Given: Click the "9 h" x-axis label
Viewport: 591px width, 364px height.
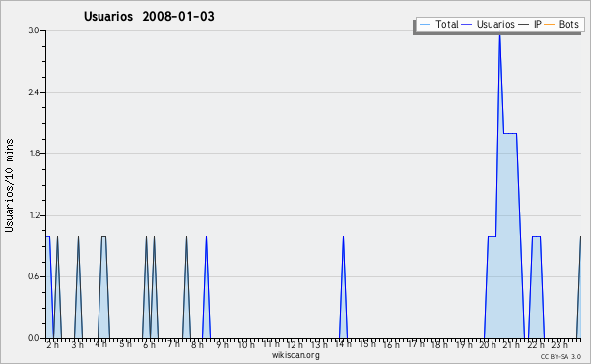Looking at the screenshot, I should point(222,344).
